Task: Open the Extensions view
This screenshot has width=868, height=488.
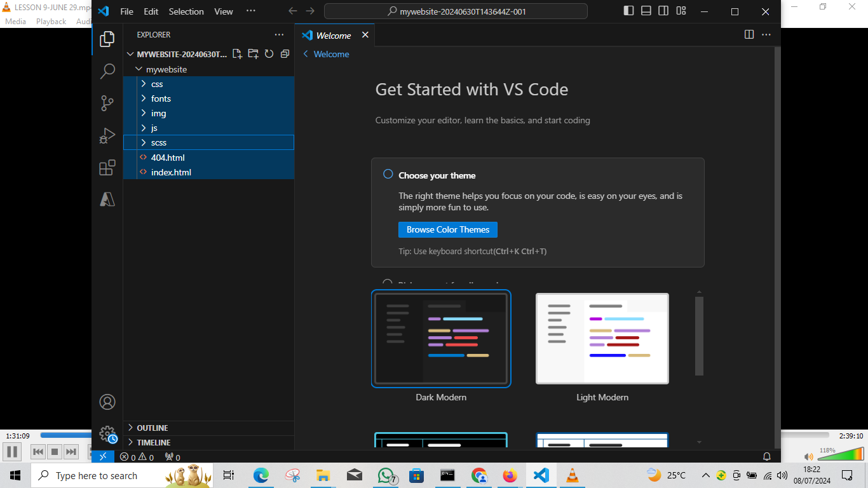Action: (x=107, y=168)
